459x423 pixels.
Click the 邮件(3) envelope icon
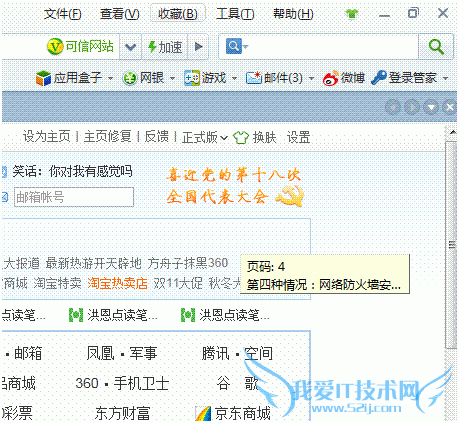pos(254,78)
